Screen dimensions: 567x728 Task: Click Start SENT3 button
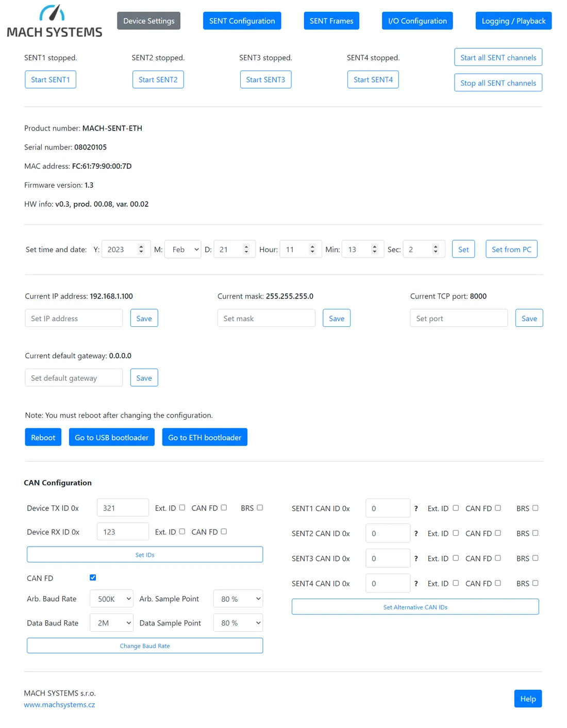pos(265,79)
